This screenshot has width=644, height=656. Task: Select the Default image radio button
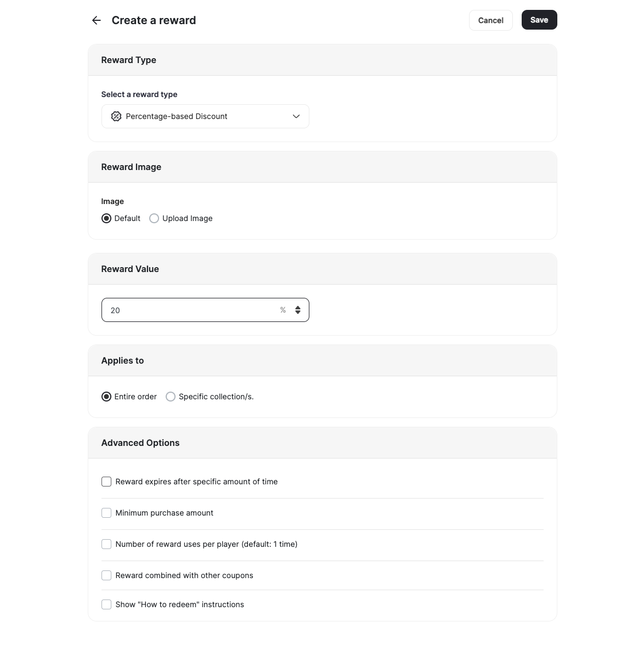click(106, 218)
